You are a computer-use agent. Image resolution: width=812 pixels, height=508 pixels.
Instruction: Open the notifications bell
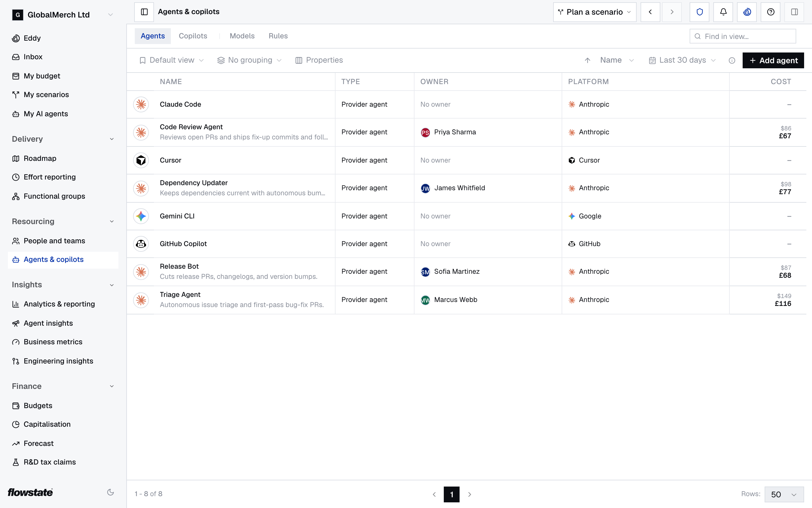723,12
